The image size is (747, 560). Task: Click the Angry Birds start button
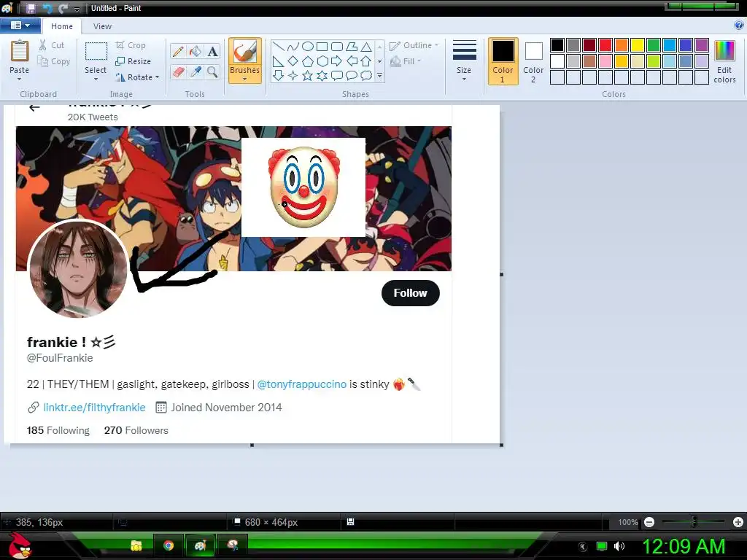[20, 545]
